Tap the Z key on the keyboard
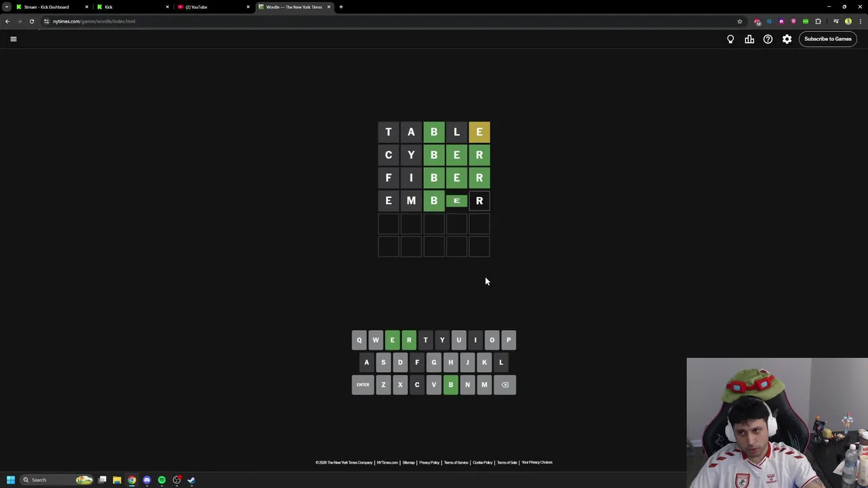 (x=383, y=385)
